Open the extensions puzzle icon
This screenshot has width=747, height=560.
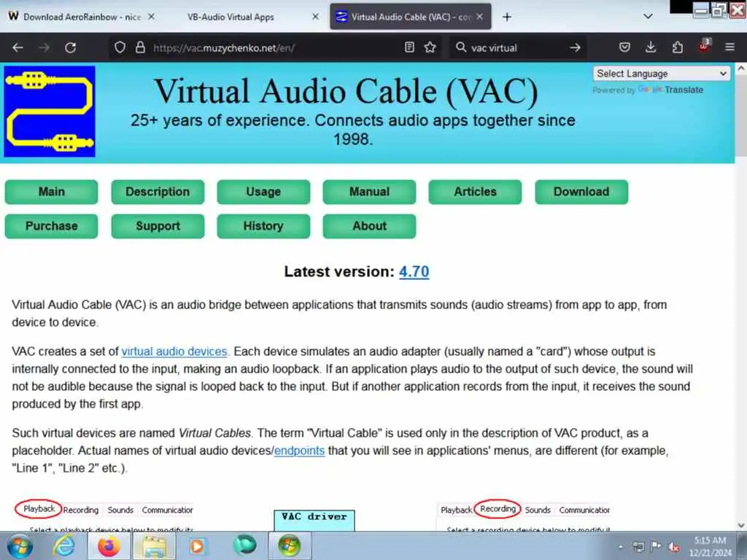[x=677, y=47]
